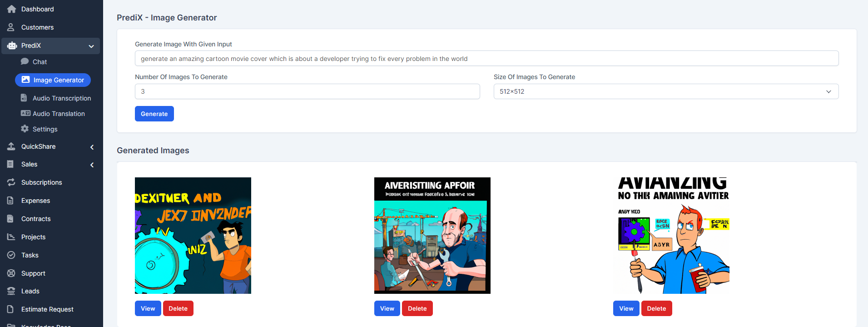This screenshot has height=327, width=868.
Task: Click the Sales receipt icon
Action: click(x=10, y=164)
